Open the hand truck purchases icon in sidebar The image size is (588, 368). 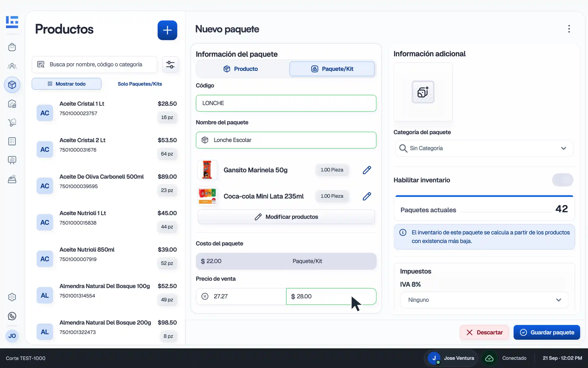pos(12,122)
